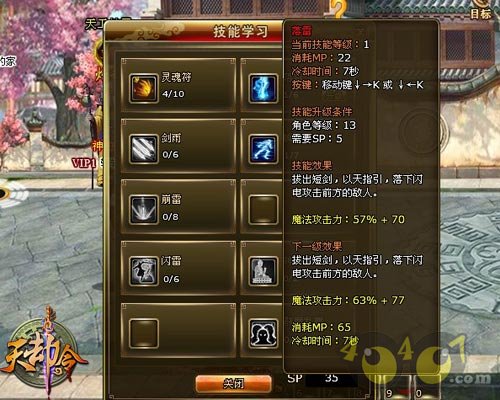This screenshot has width=500, height=400.
Task: Select the 剑雨 0/6 skill card
Action: tap(179, 146)
